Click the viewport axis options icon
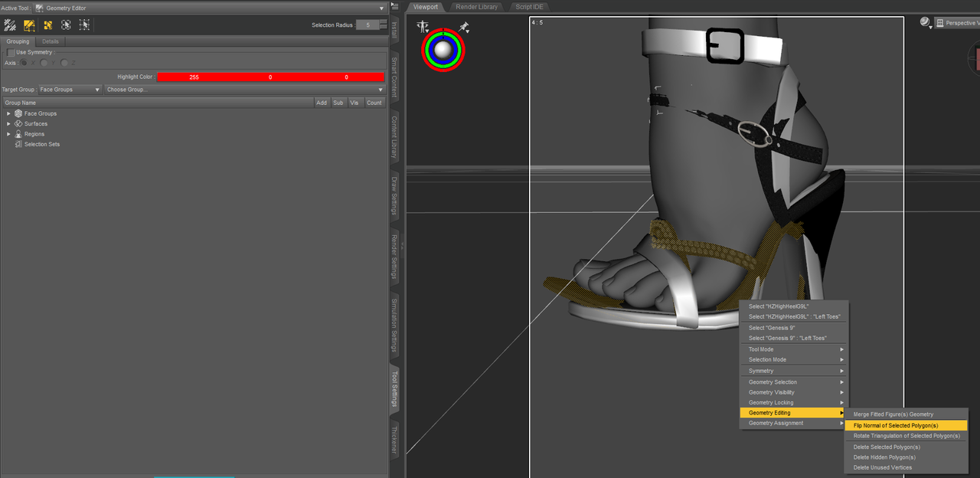Screen dimensions: 980x478 click(423, 26)
